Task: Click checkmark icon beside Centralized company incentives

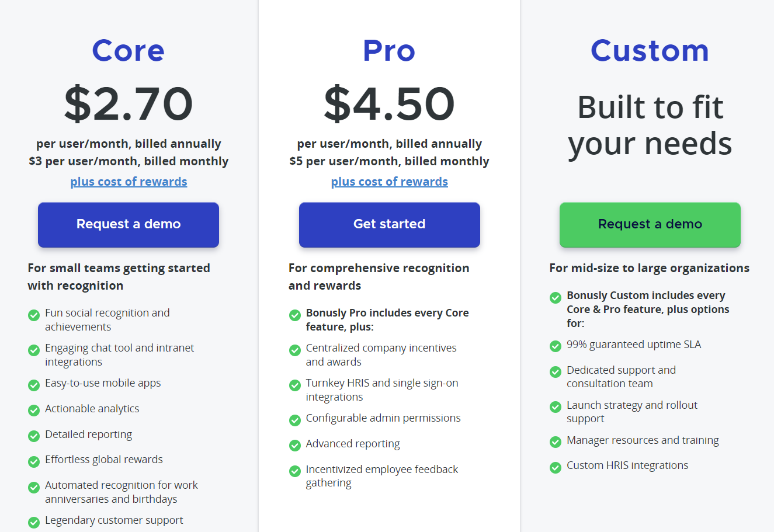Action: tap(295, 350)
